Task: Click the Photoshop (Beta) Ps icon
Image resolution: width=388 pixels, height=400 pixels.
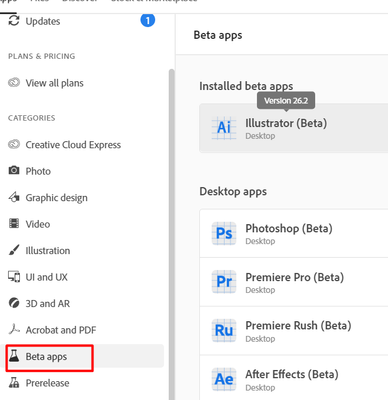Action: click(x=224, y=233)
